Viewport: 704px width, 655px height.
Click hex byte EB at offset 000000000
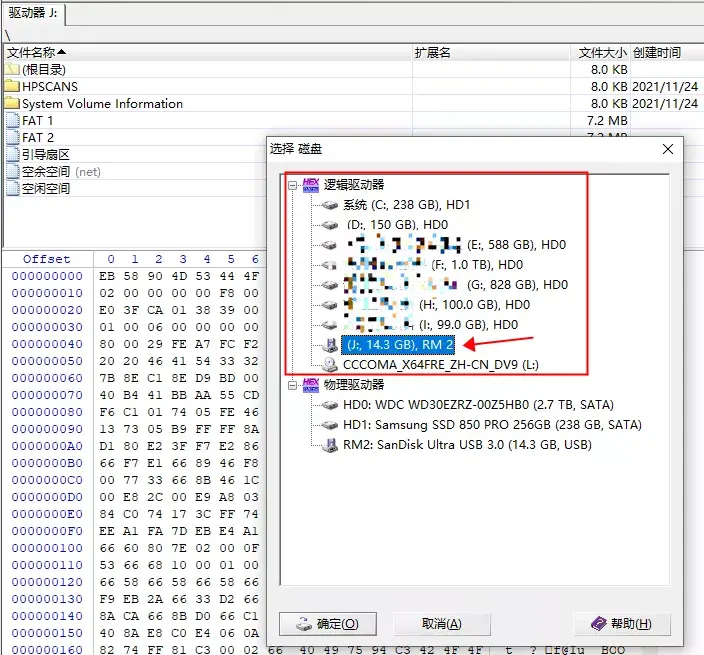[107, 276]
